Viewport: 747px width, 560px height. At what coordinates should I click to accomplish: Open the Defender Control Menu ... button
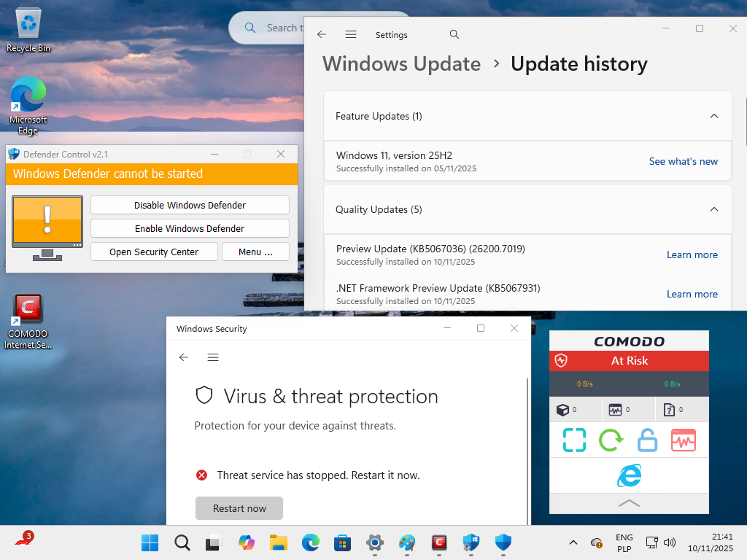256,252
